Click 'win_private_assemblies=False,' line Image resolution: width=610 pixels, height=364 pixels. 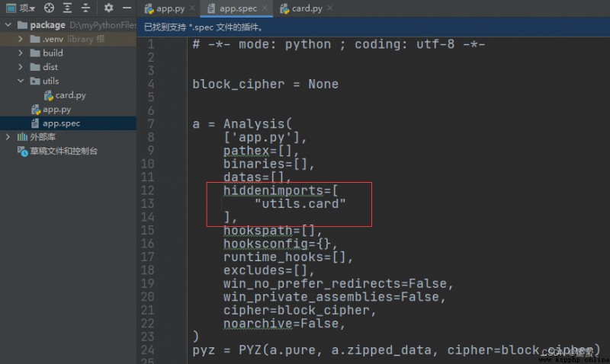(x=335, y=297)
